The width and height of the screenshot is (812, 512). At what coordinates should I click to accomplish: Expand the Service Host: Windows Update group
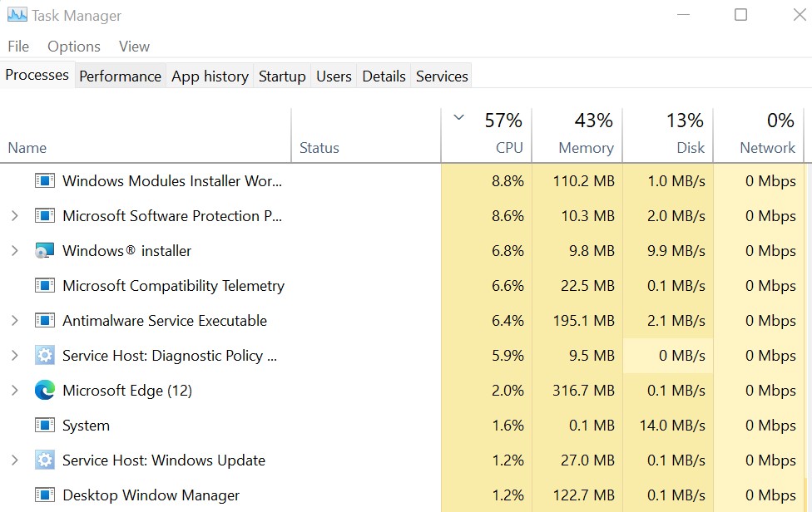coord(14,460)
